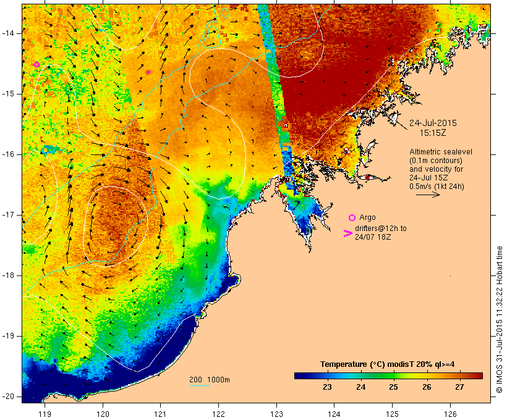
Task: Click the longitude label 125
Action: coord(392,414)
